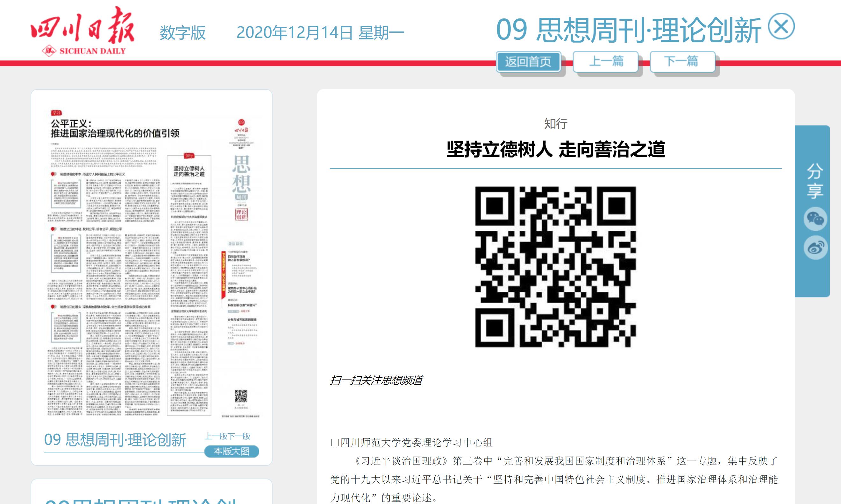Click the large QR code image
The image size is (841, 504).
[555, 267]
